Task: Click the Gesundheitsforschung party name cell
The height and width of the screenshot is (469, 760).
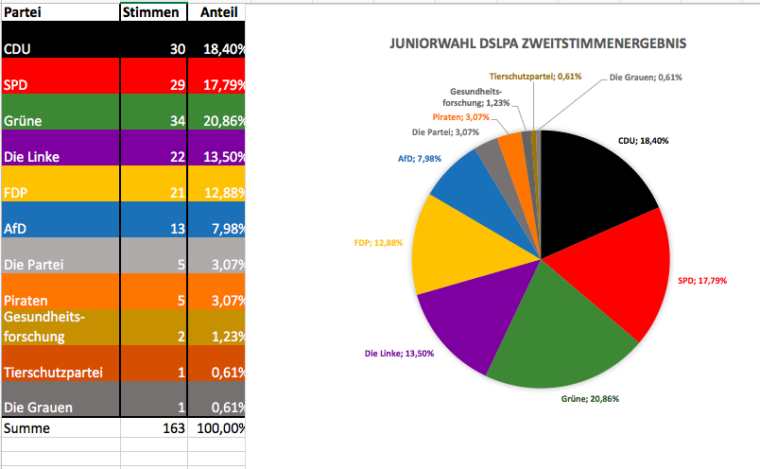Action: (60, 327)
